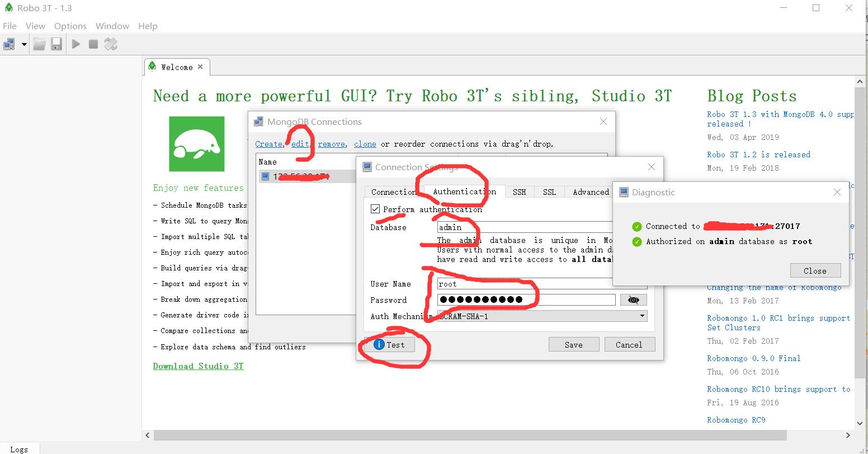This screenshot has width=868, height=454.
Task: Switch to the SSH tab
Action: (x=520, y=192)
